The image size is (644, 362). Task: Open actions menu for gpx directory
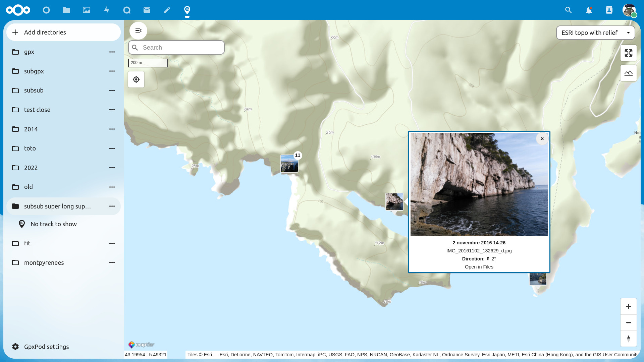[x=112, y=52]
